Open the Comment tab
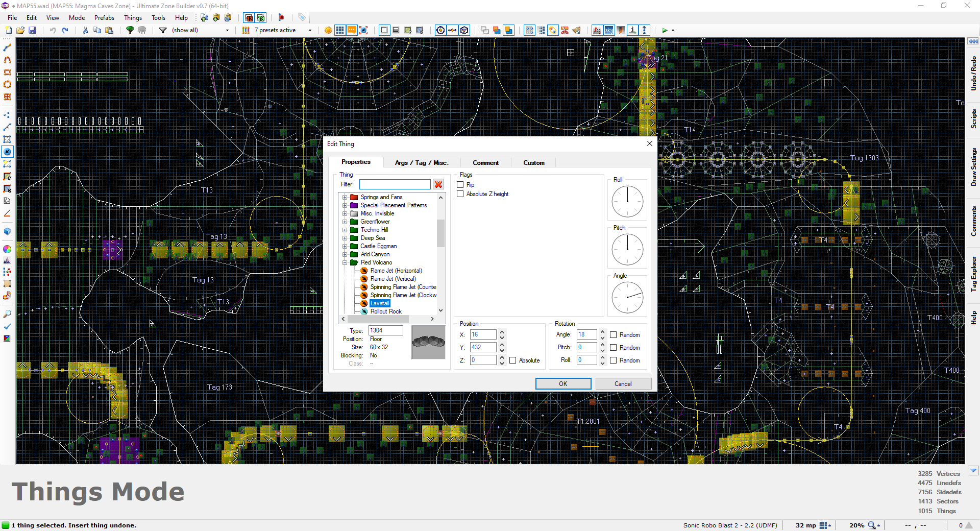The image size is (980, 531). pyautogui.click(x=485, y=163)
